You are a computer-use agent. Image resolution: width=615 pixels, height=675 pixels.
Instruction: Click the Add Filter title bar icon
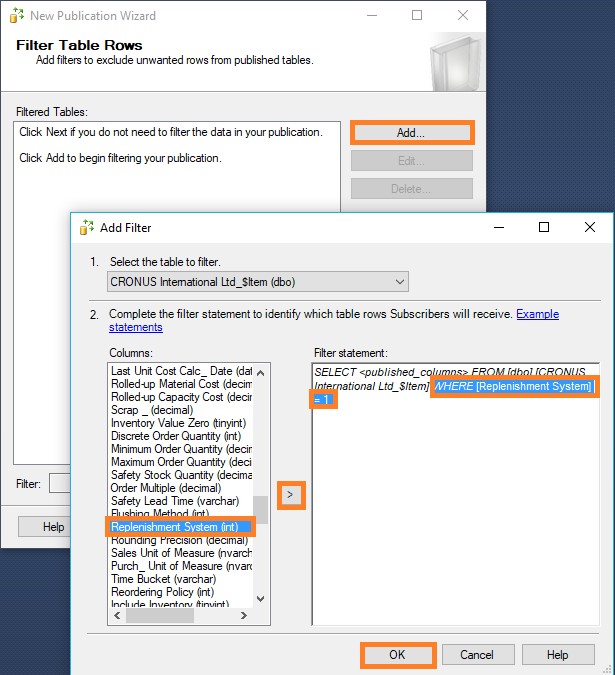(86, 228)
